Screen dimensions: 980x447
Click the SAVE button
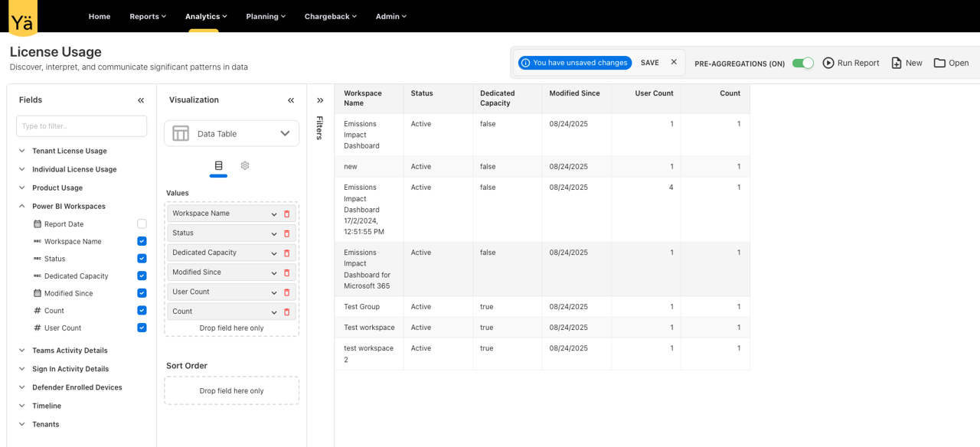[x=649, y=62]
